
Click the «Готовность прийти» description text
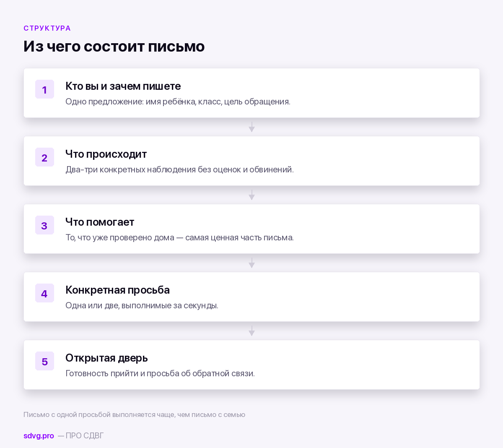pos(160,373)
